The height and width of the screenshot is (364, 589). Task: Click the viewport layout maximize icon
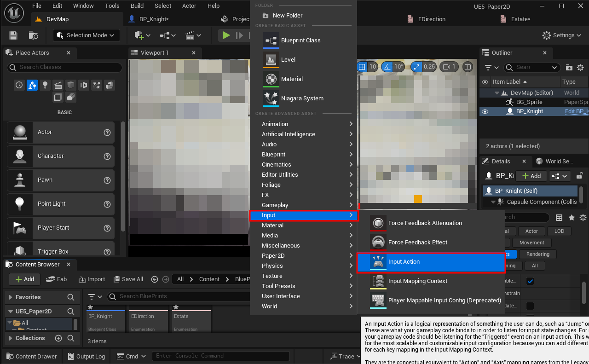[x=468, y=67]
